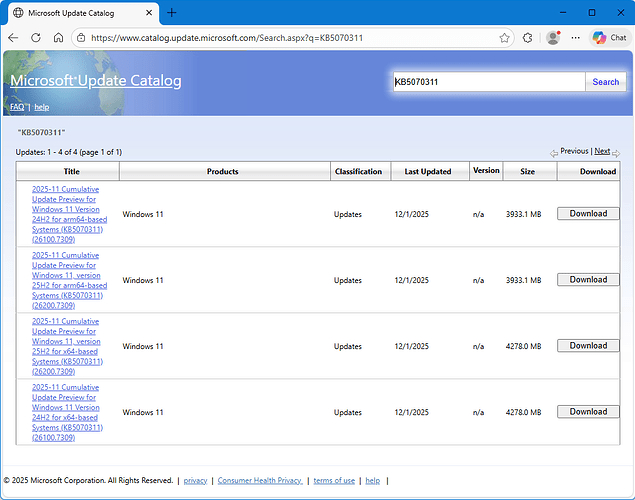Go to the browser Home icon
635x500 pixels.
click(x=59, y=37)
